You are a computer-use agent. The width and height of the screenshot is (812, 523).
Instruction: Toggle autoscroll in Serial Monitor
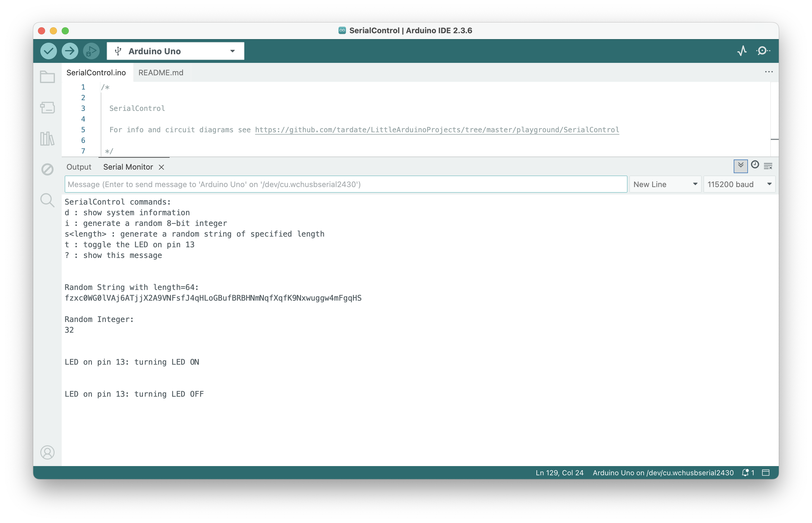[740, 166]
